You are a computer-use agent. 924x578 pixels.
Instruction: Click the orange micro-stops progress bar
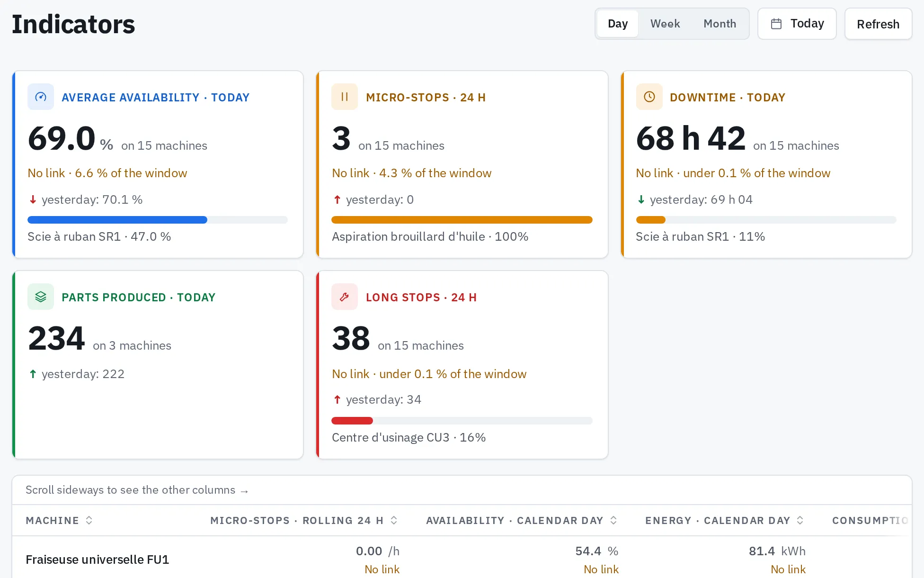click(462, 220)
